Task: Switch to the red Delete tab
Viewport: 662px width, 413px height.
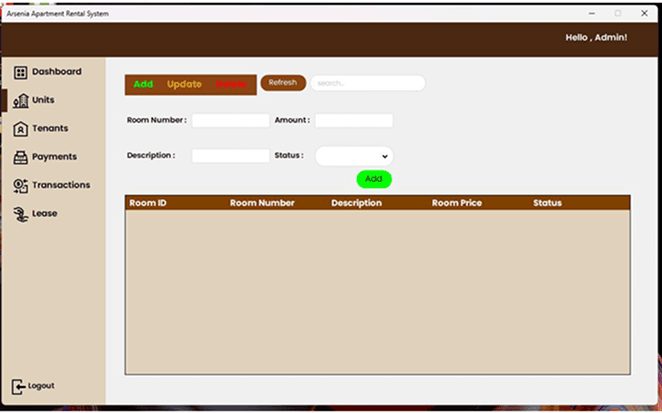Action: click(x=231, y=84)
